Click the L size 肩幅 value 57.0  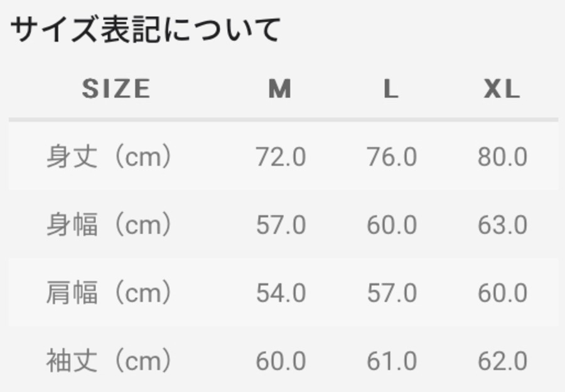392,293
